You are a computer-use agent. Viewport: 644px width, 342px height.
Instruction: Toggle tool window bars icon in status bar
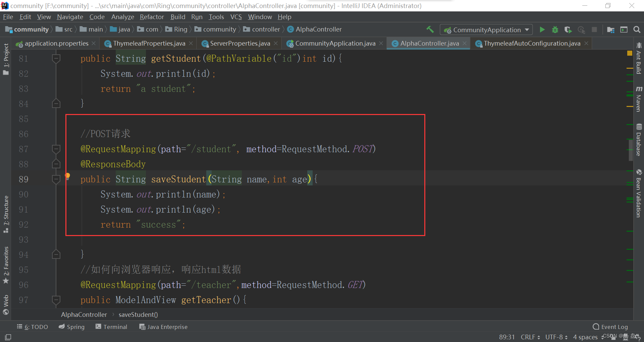click(x=8, y=337)
